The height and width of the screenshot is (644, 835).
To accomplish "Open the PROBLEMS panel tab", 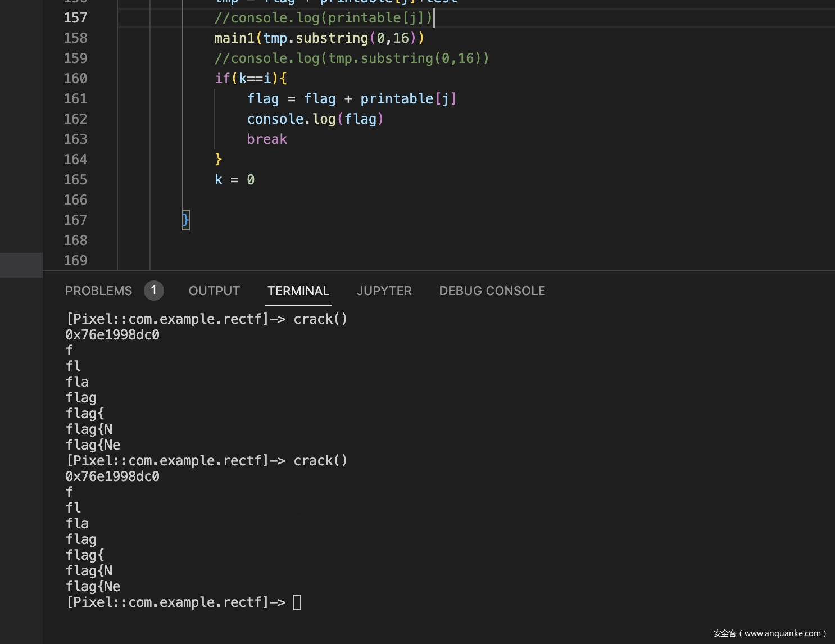I will [98, 291].
